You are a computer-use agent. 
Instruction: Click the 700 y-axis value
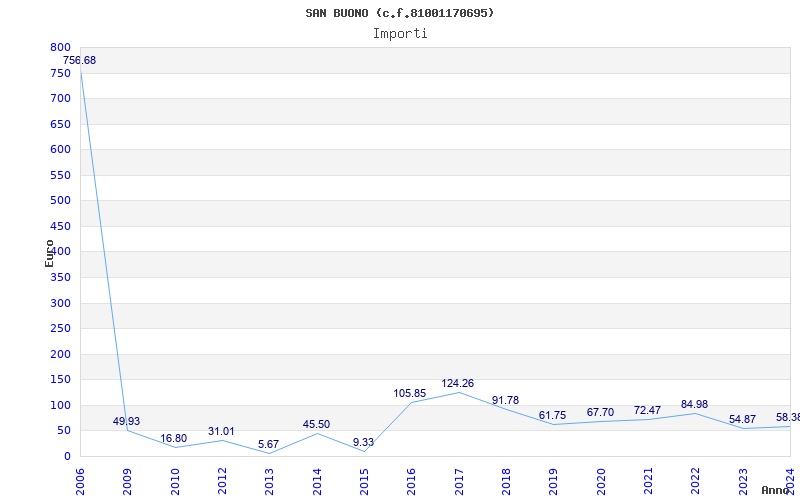point(60,98)
